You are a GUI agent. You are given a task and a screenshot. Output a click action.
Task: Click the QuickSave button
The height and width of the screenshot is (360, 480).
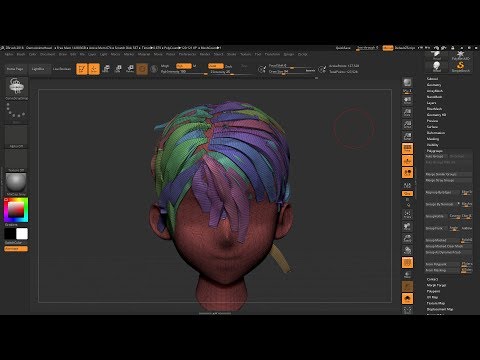[x=343, y=48]
